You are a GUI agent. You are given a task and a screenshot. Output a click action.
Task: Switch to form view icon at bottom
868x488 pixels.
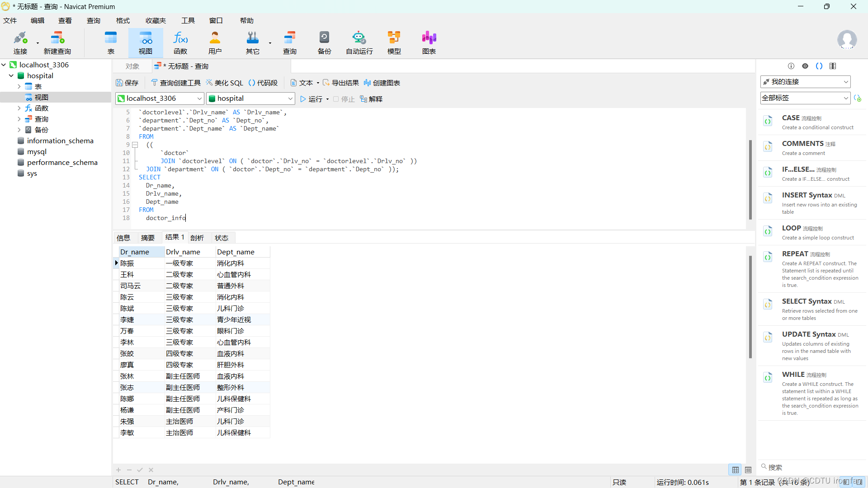[748, 470]
